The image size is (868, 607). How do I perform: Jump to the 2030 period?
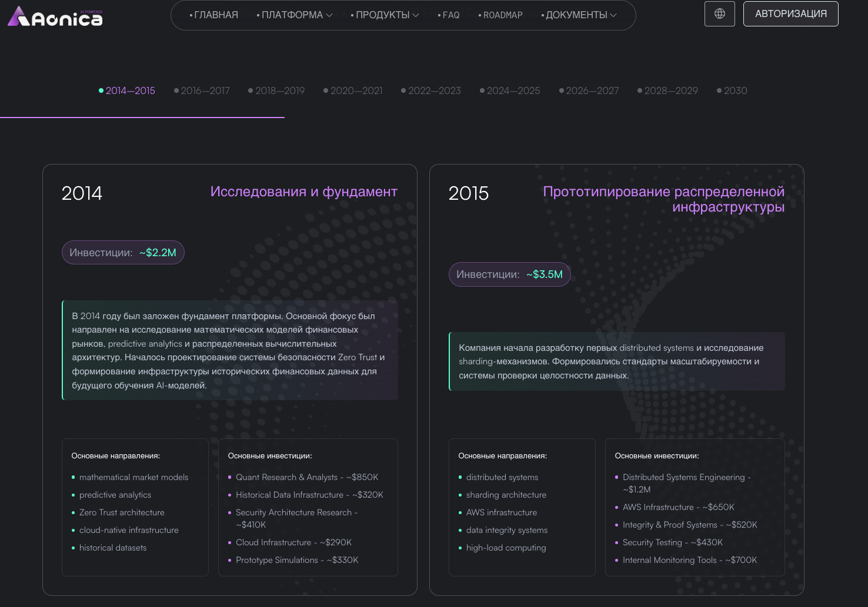[x=732, y=90]
